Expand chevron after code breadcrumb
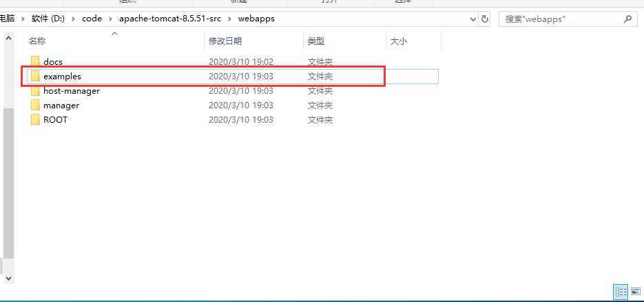 click(110, 19)
